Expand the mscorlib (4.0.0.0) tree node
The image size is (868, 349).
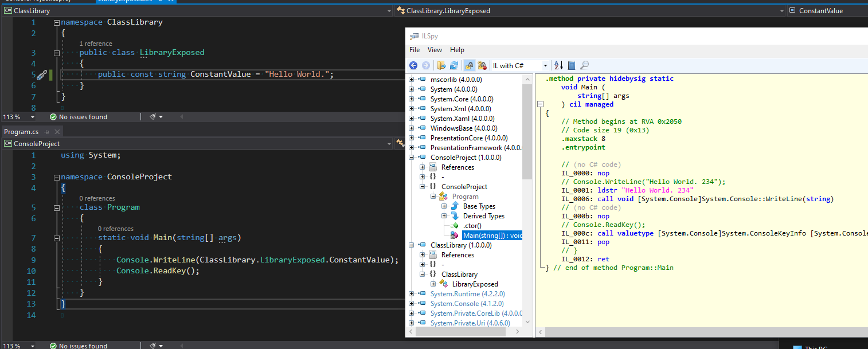411,80
